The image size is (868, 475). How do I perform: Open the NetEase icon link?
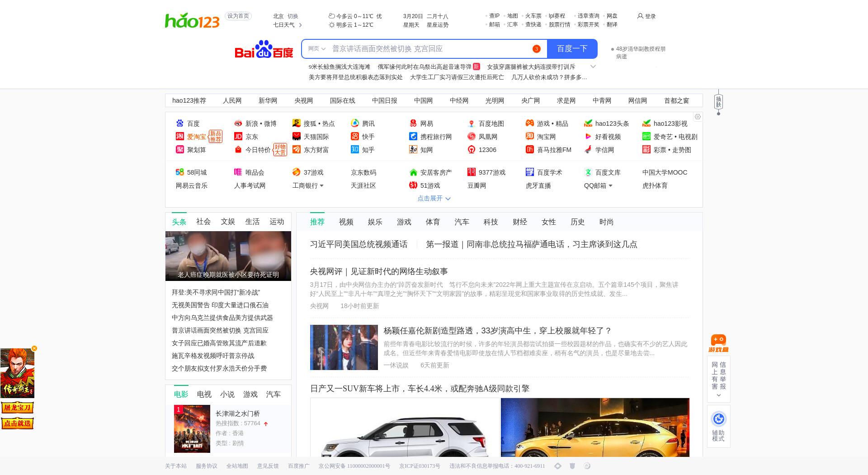click(413, 123)
